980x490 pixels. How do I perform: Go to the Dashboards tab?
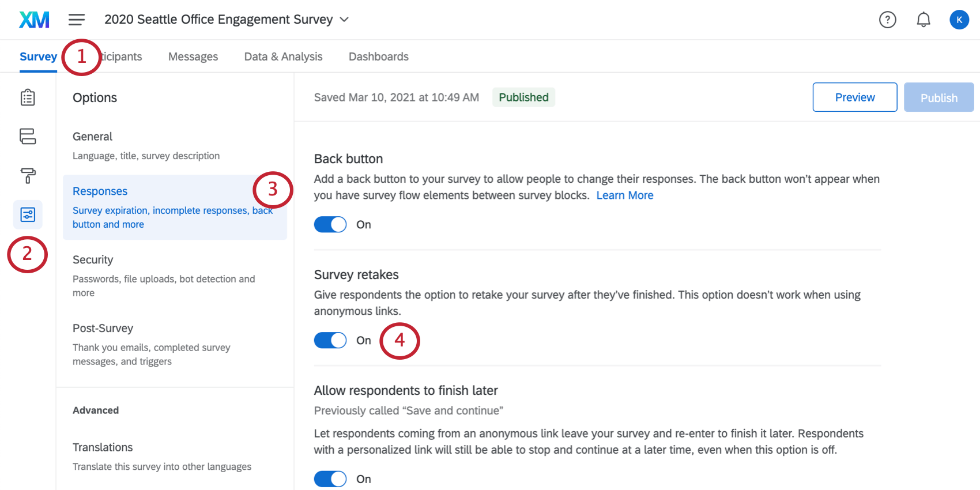[378, 56]
